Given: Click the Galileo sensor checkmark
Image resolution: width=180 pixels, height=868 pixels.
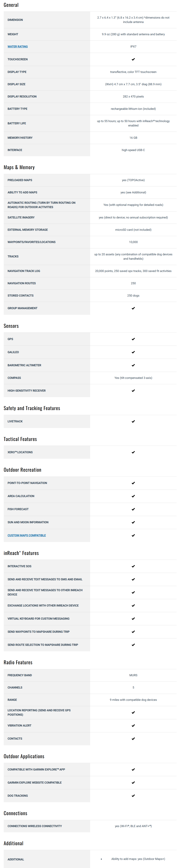Looking at the screenshot, I should pyautogui.click(x=133, y=352).
